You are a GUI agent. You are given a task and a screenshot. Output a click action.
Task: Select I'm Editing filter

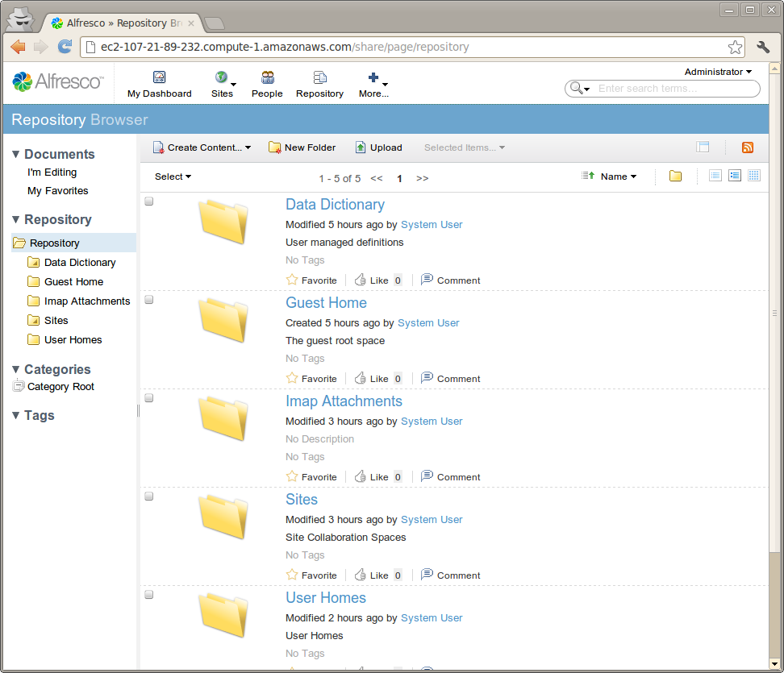pos(52,172)
